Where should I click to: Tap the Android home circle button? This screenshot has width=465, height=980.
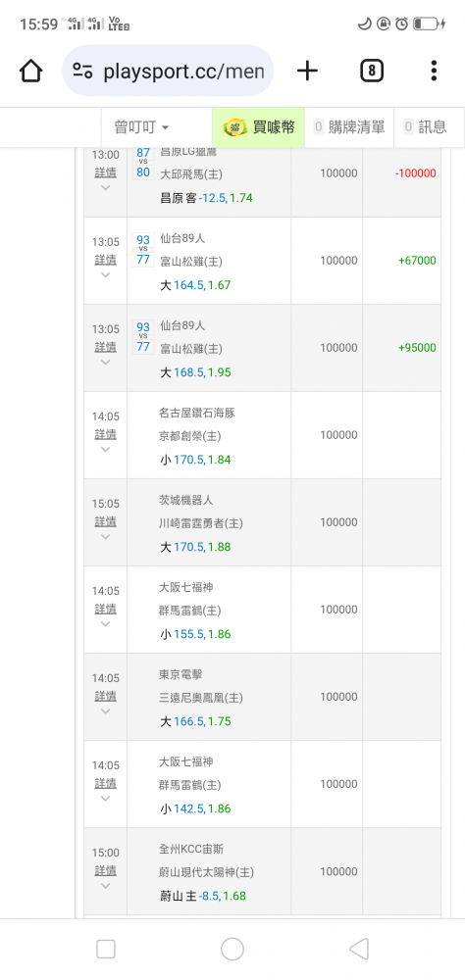coord(232,949)
